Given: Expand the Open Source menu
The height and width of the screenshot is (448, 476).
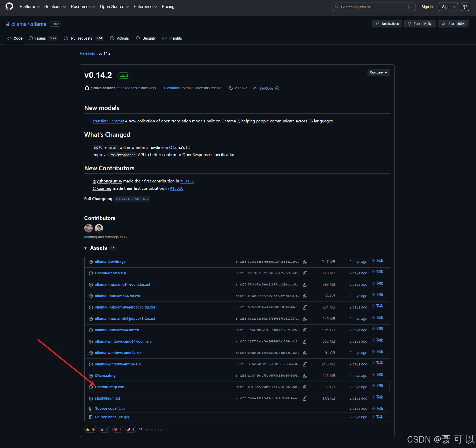Looking at the screenshot, I should click(114, 7).
